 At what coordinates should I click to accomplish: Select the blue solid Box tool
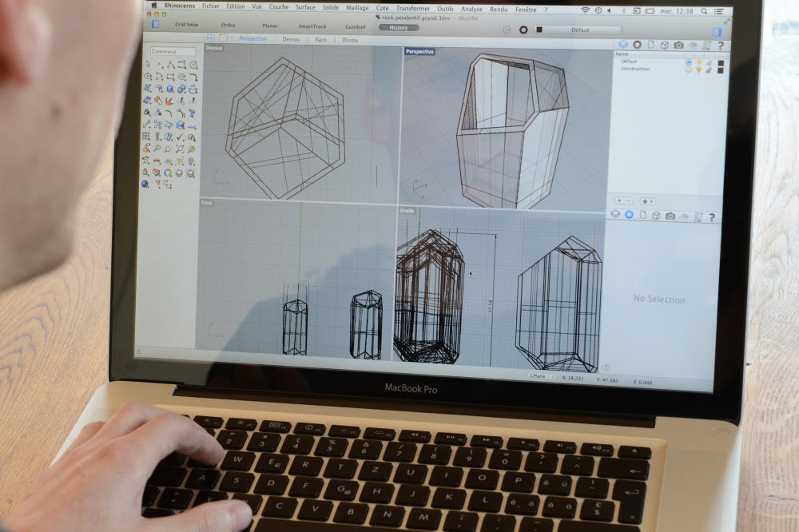tap(170, 89)
